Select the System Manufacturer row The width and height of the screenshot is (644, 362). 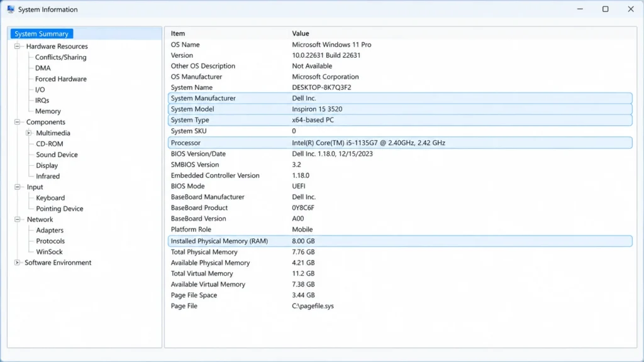tap(400, 98)
